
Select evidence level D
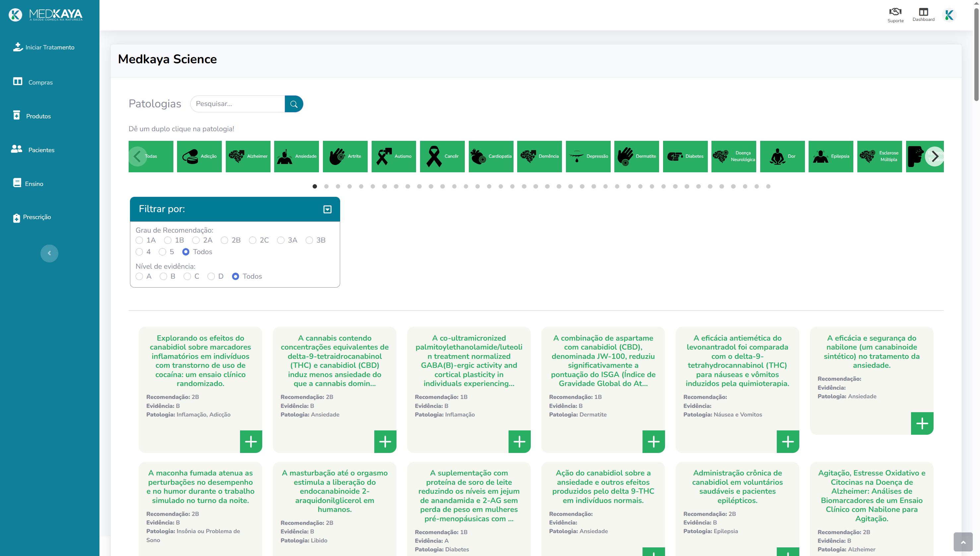(x=211, y=276)
